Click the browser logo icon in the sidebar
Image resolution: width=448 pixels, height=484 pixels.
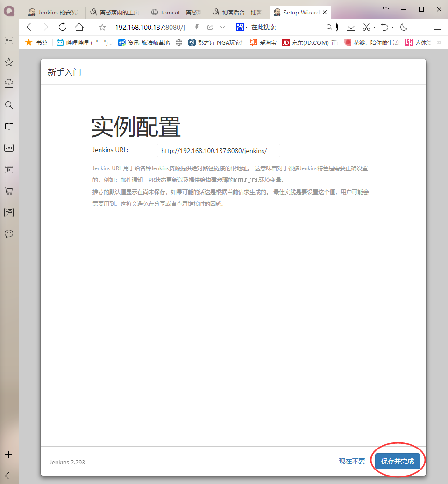click(9, 11)
